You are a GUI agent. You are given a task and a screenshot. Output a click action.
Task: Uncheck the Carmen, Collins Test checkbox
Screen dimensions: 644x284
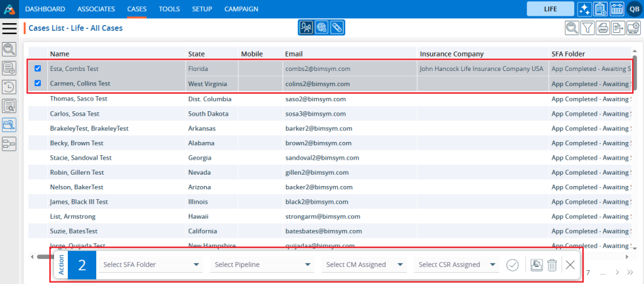point(38,83)
